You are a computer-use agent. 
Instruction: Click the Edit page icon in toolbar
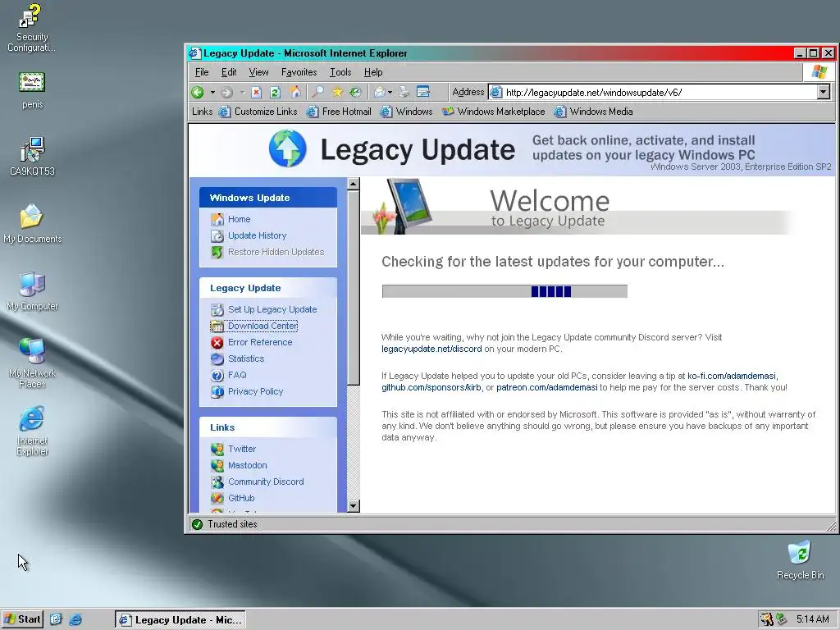pyautogui.click(x=423, y=92)
